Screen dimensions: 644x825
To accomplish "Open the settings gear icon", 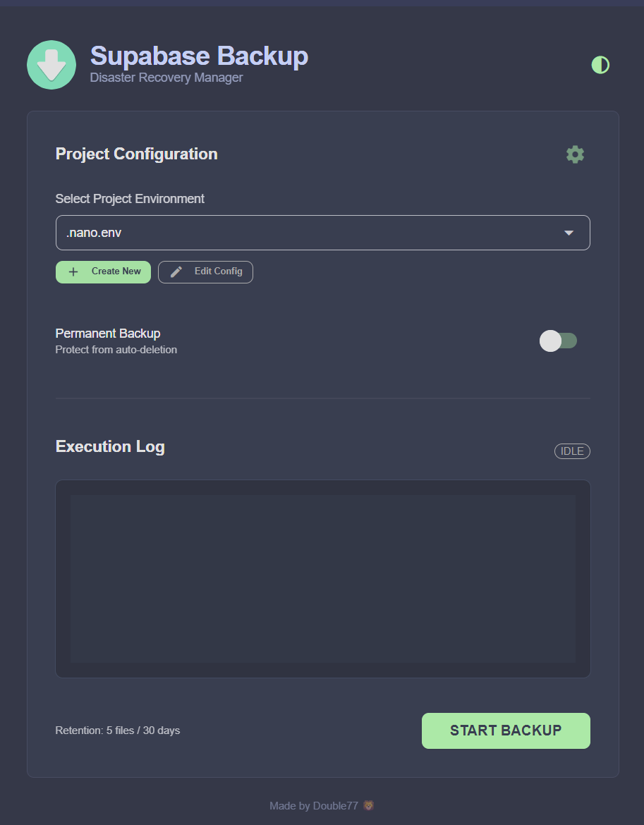I will (574, 154).
